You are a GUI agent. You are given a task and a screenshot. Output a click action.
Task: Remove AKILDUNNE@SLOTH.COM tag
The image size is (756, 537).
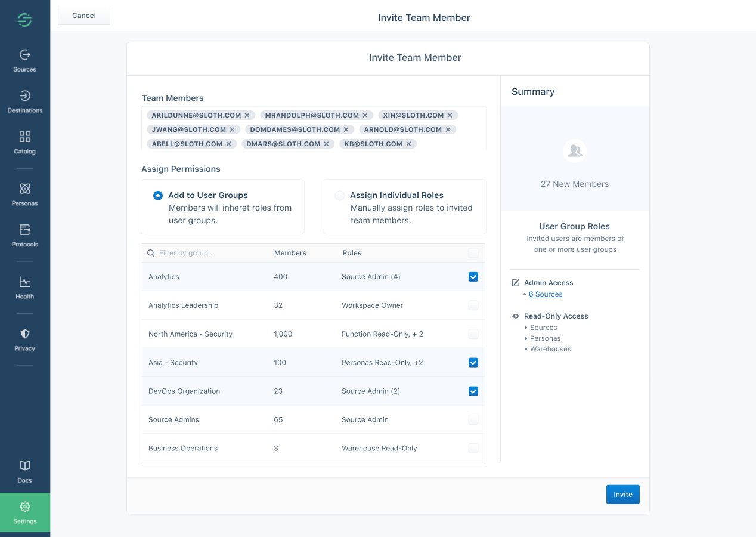click(x=247, y=115)
